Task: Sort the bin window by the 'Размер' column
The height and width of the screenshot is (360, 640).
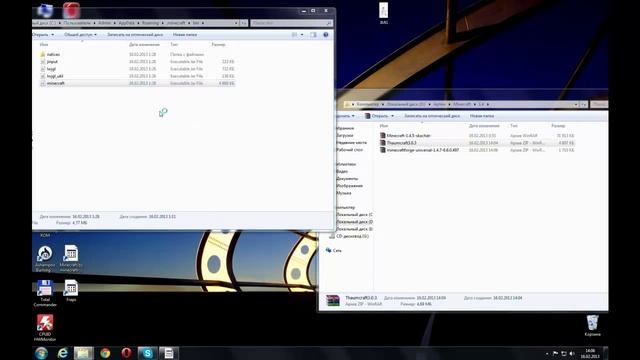Action: (x=218, y=44)
